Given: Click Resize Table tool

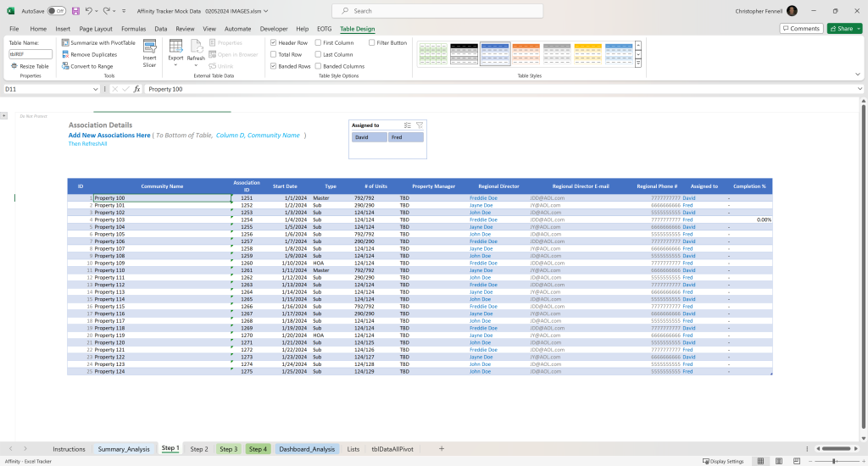Looking at the screenshot, I should (30, 66).
